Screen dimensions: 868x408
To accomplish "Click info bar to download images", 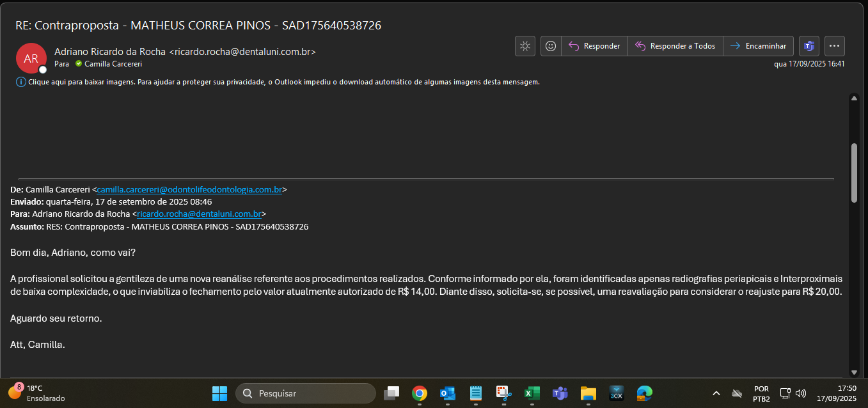I will click(281, 82).
